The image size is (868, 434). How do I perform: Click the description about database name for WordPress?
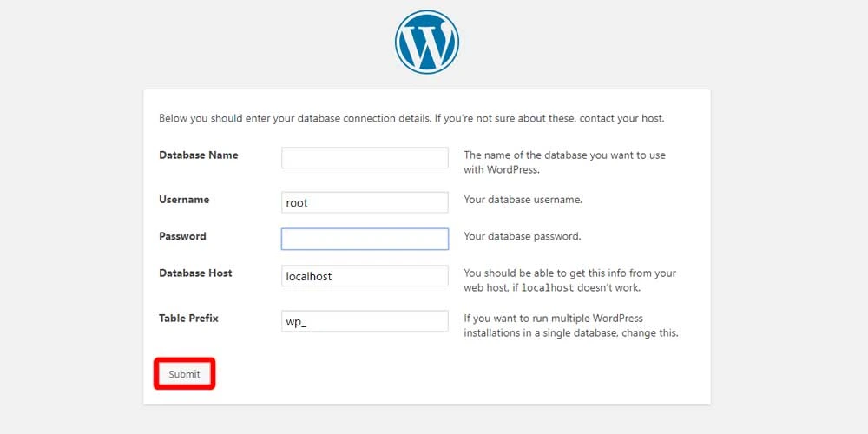tap(565, 162)
